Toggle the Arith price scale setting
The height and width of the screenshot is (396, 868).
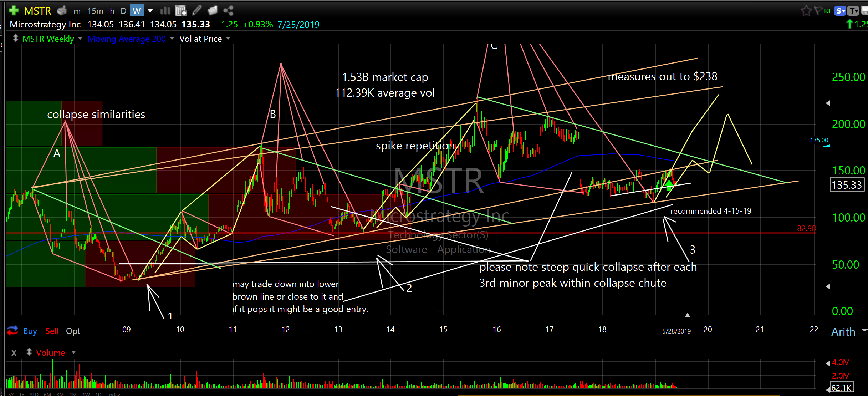point(843,332)
